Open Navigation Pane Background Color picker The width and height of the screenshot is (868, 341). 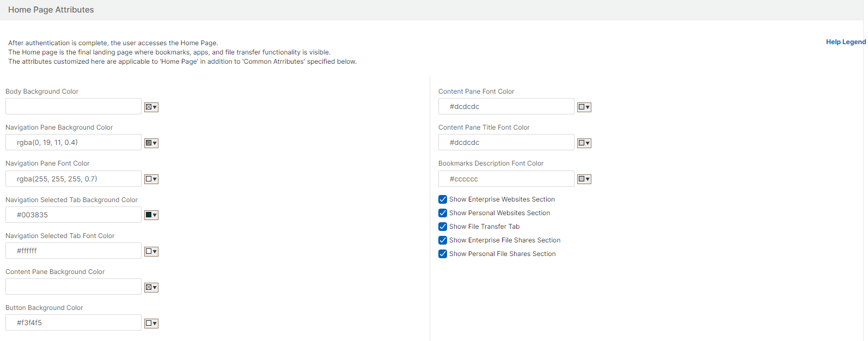151,143
